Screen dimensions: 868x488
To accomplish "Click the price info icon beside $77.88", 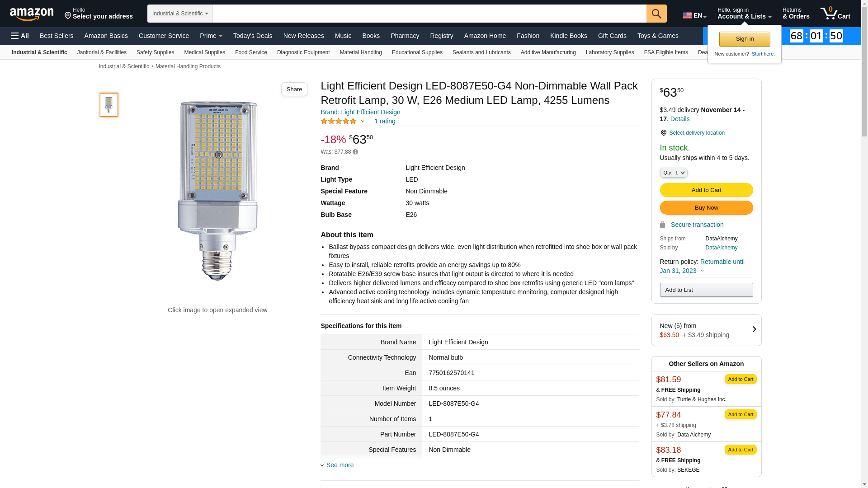I will coord(355,152).
